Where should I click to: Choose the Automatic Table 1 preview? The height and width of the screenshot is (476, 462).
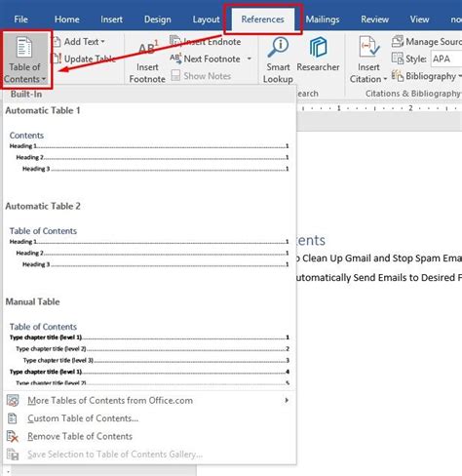149,144
